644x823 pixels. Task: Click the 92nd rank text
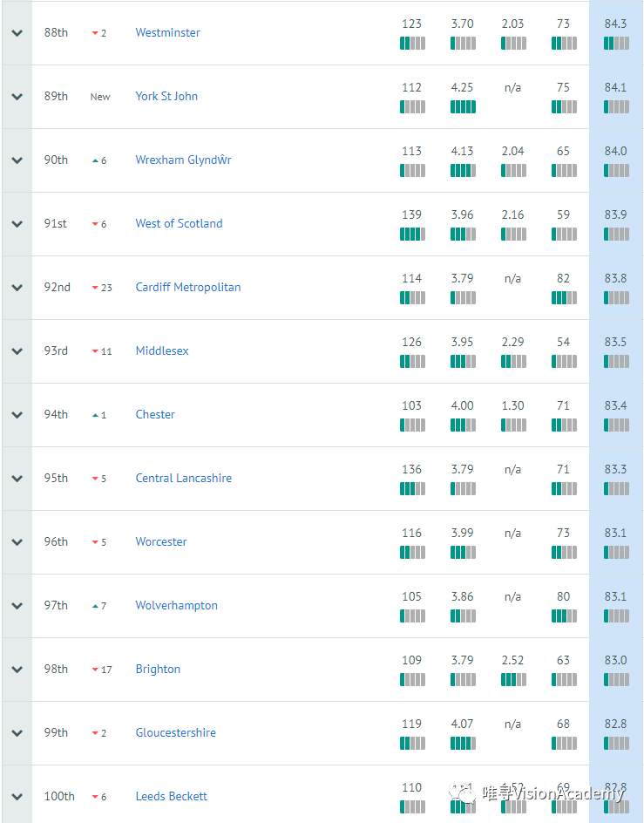click(58, 287)
